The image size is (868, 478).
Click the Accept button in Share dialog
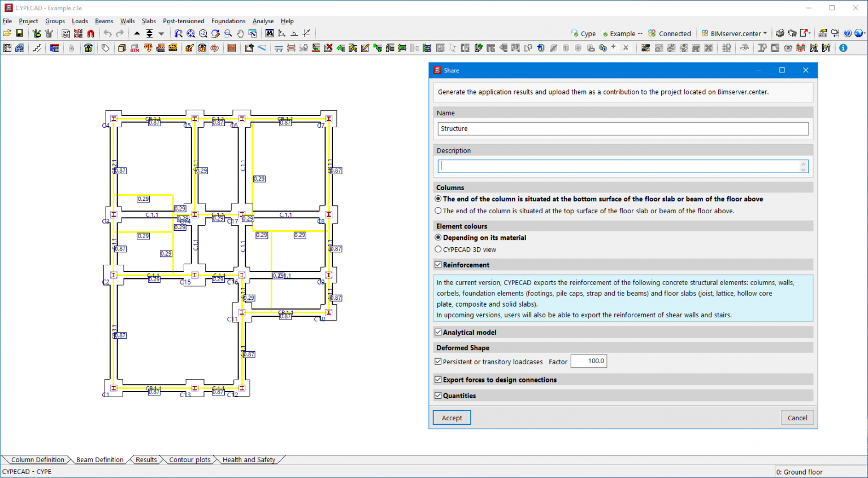(452, 417)
